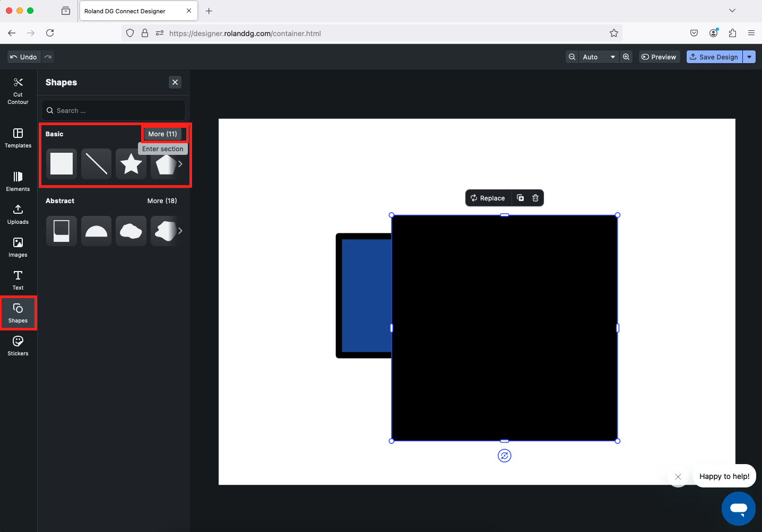Open the Templates panel
Image resolution: width=762 pixels, height=532 pixels.
point(18,138)
